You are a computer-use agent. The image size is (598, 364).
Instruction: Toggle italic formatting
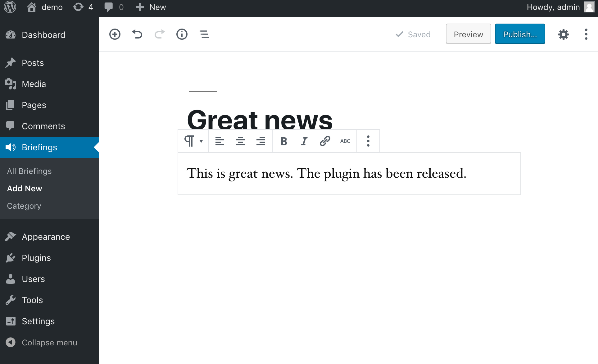304,141
